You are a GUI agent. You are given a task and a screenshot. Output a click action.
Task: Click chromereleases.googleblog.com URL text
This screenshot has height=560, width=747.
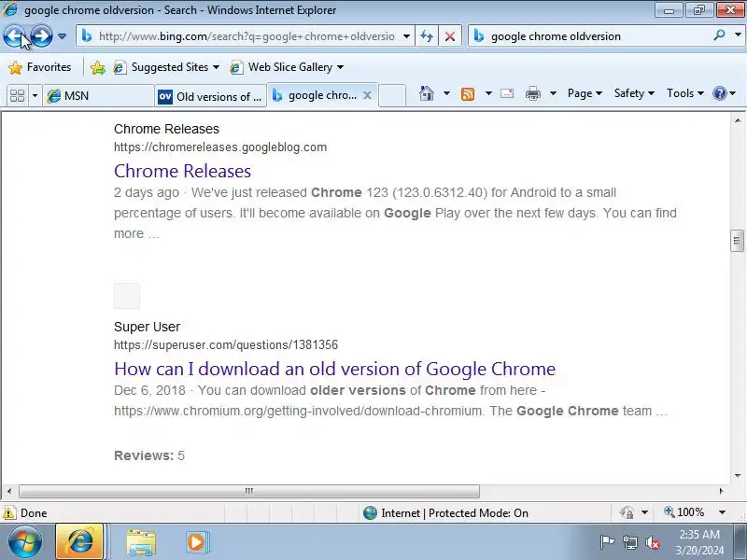(220, 147)
